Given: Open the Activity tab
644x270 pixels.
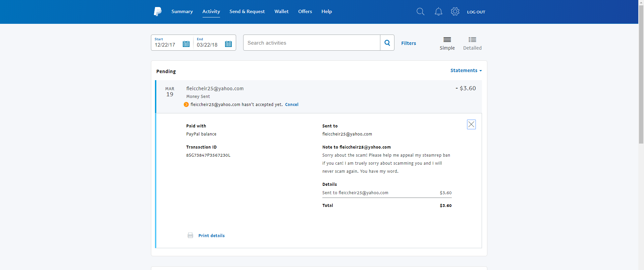Looking at the screenshot, I should [x=211, y=11].
